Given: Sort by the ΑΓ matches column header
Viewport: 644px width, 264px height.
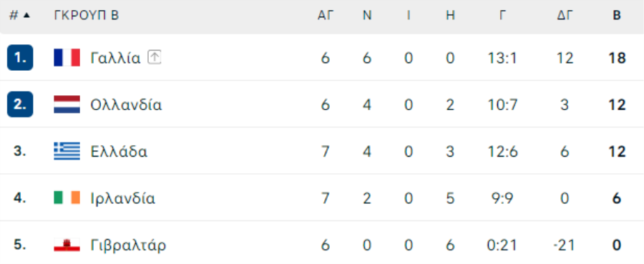Looking at the screenshot, I should pos(326,16).
